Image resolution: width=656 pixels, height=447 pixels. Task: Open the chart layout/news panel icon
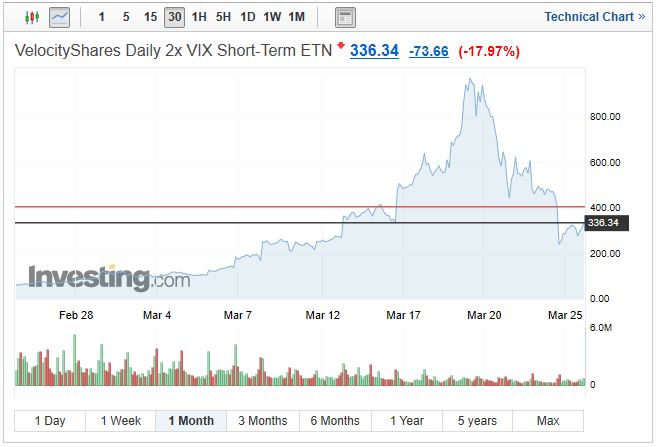pos(345,17)
